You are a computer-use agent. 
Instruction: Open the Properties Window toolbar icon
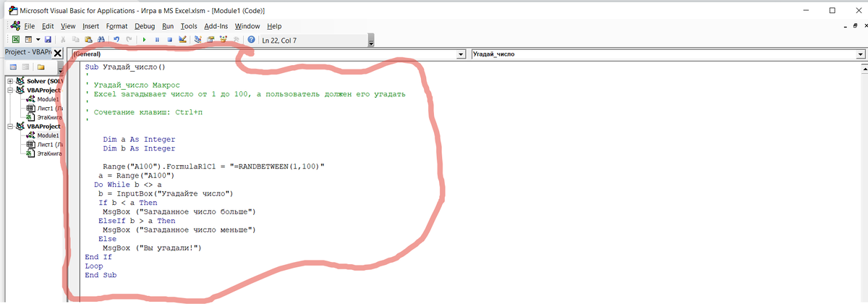tap(210, 39)
